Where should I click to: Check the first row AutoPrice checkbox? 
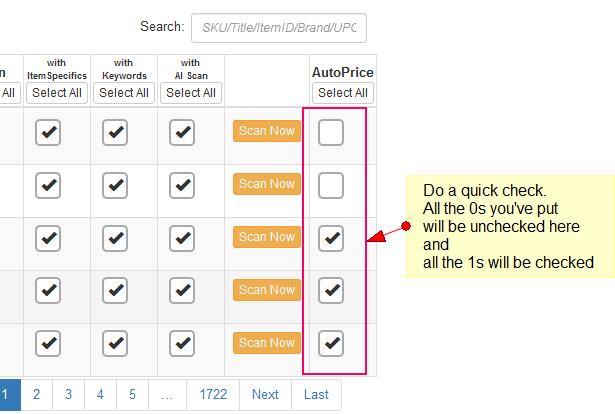point(331,132)
